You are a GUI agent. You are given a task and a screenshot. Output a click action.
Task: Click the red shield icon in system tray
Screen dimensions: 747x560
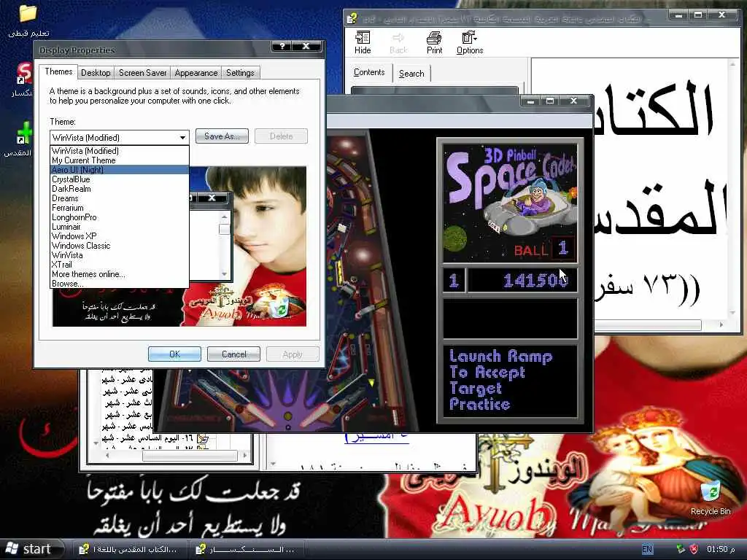pos(694,549)
